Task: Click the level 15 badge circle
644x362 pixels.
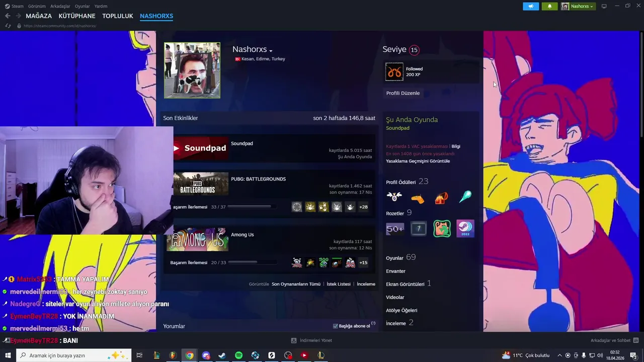Action: point(414,50)
